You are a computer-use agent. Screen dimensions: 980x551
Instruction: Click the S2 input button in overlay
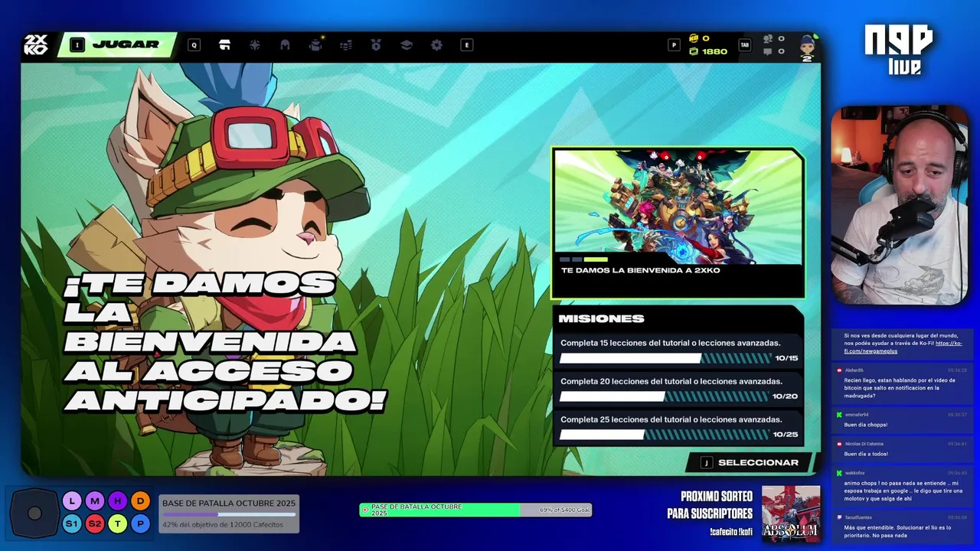pyautogui.click(x=94, y=524)
